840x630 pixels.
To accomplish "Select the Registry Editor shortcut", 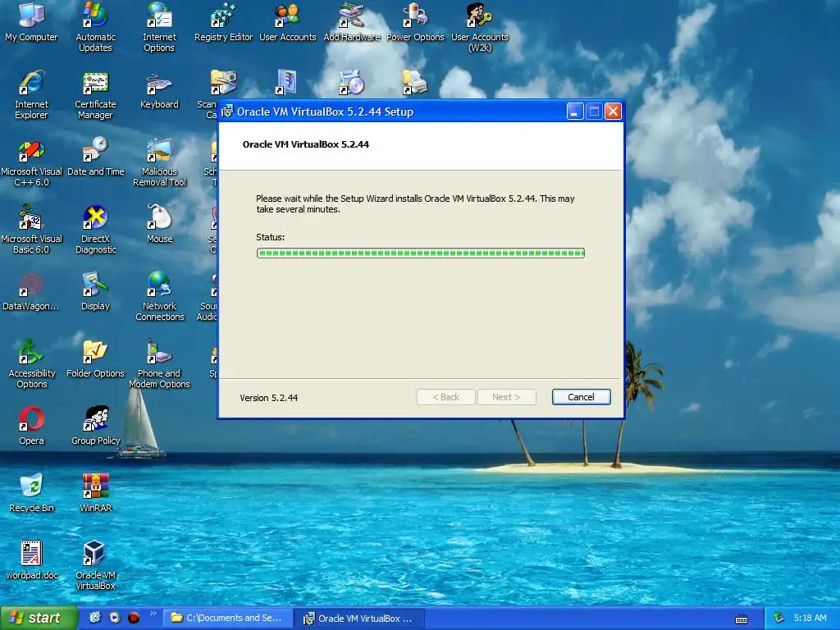I will tap(223, 21).
